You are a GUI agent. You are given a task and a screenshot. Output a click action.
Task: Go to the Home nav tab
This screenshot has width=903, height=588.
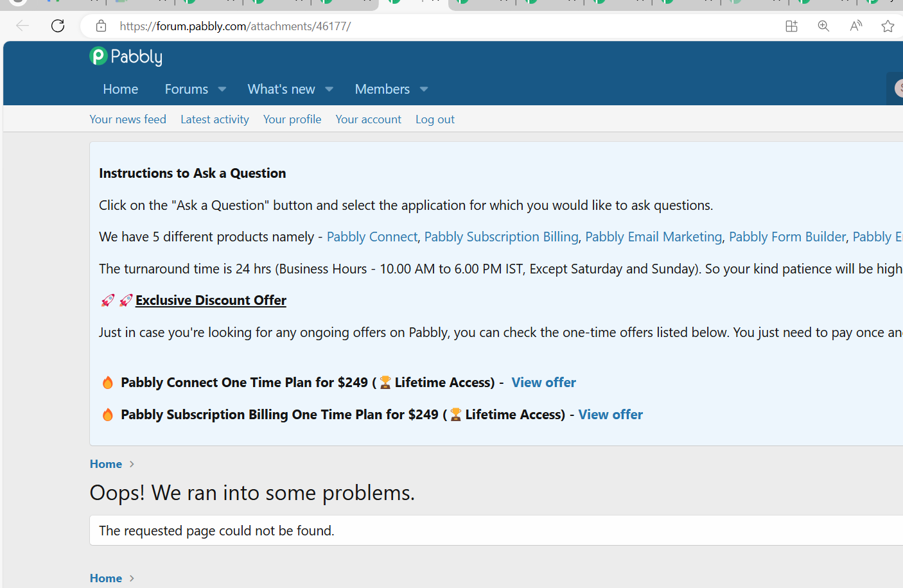121,89
